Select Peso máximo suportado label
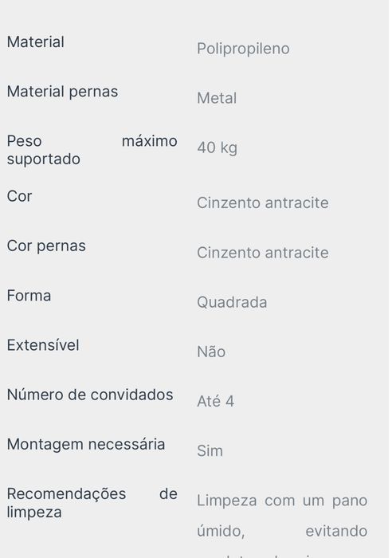 tap(92, 150)
